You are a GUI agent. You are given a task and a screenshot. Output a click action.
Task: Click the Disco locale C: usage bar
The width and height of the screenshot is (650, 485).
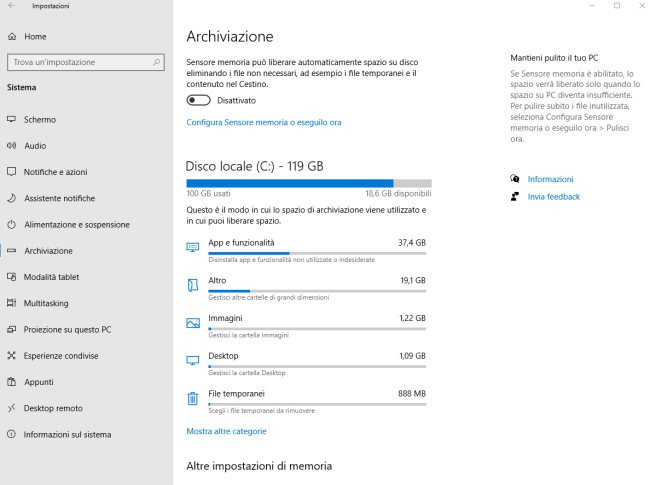point(309,183)
